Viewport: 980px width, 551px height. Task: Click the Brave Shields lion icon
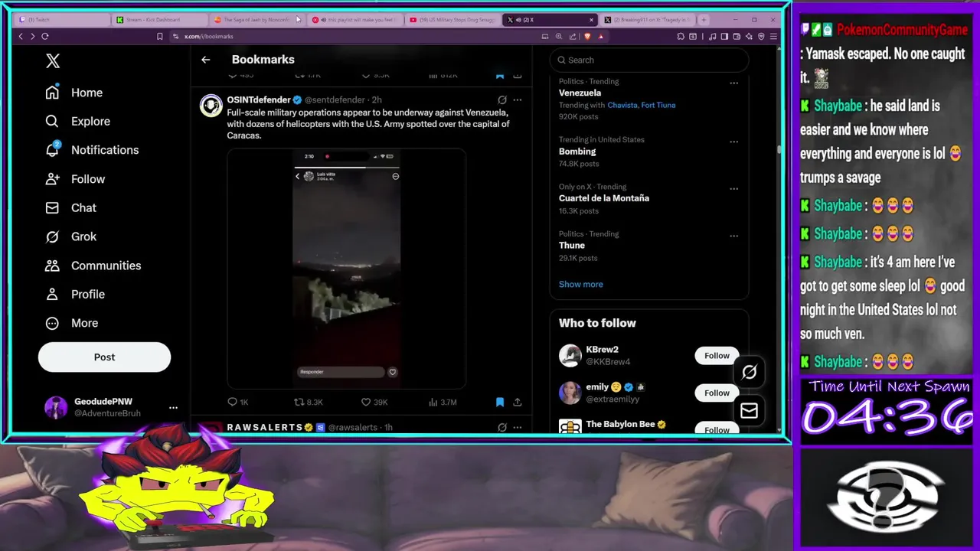click(587, 36)
